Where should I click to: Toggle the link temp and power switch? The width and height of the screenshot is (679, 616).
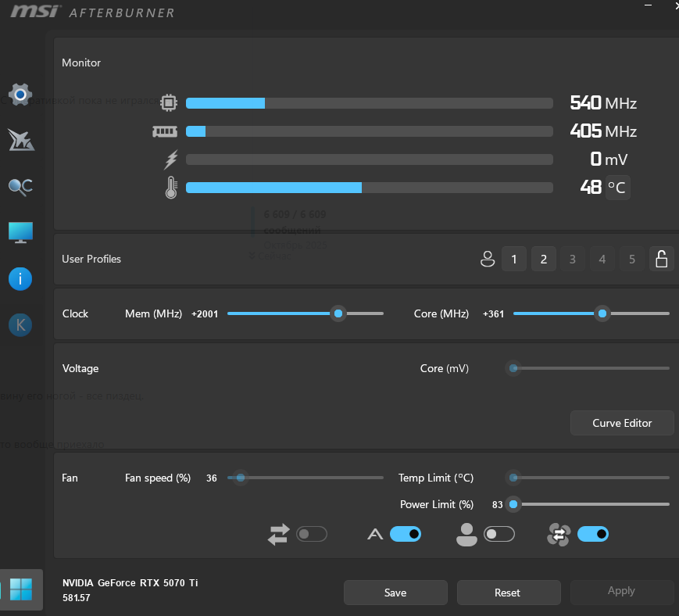[x=312, y=534]
